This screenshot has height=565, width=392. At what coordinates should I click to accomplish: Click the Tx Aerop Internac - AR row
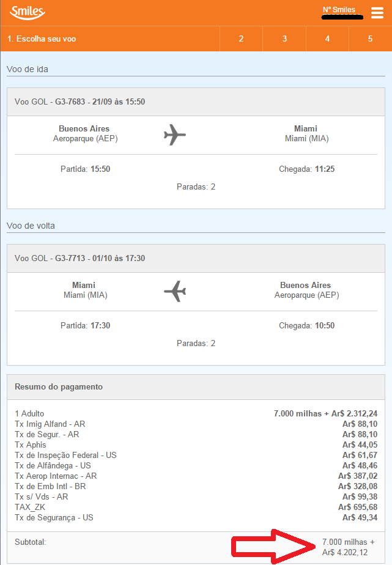pos(196,476)
